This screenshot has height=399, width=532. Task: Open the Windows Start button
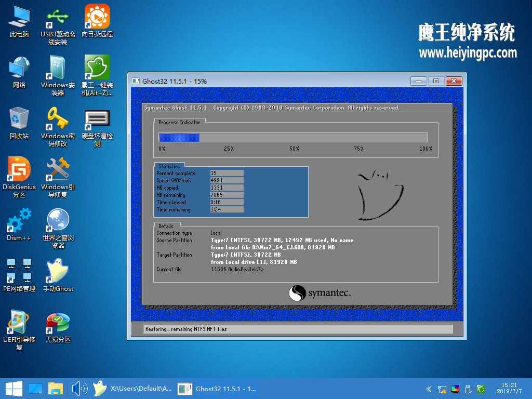14,389
